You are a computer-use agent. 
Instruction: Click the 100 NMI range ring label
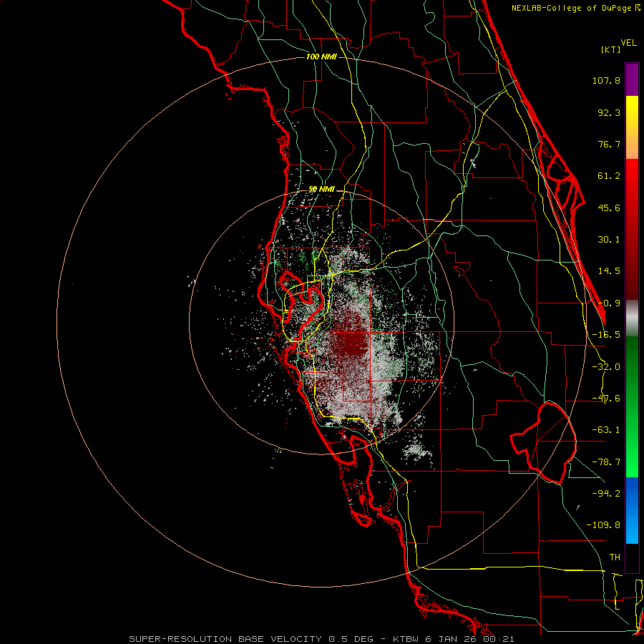coord(321,57)
